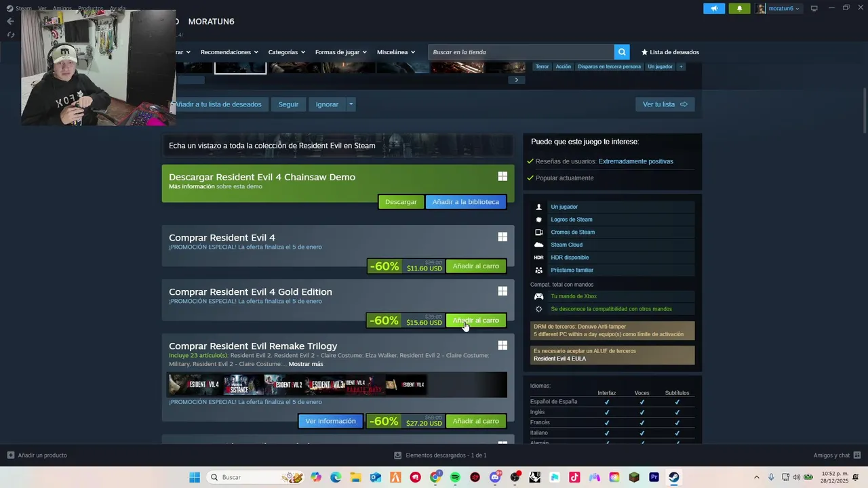The width and height of the screenshot is (868, 488).
Task: Open the green notifications bell
Action: pyautogui.click(x=739, y=8)
